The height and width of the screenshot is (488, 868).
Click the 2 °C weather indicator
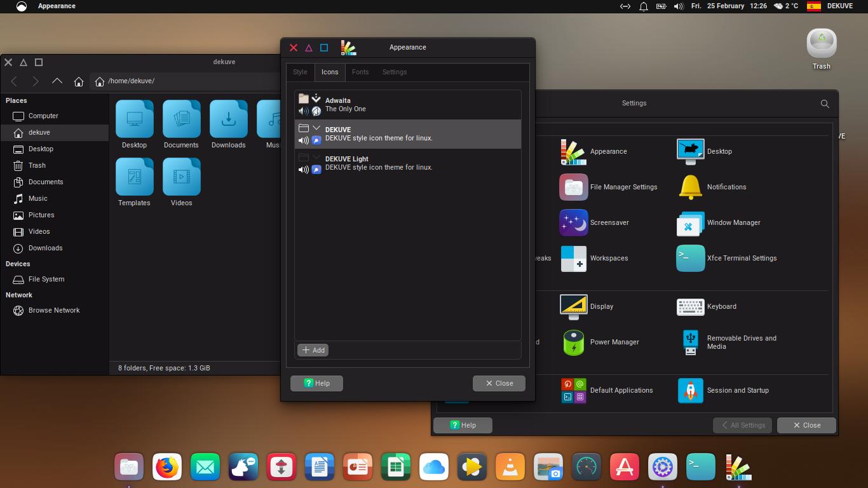tap(786, 6)
